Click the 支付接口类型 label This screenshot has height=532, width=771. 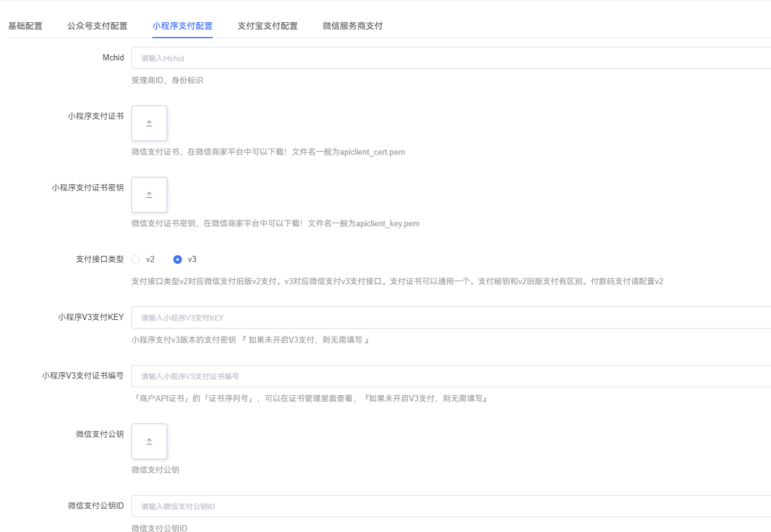coord(100,259)
